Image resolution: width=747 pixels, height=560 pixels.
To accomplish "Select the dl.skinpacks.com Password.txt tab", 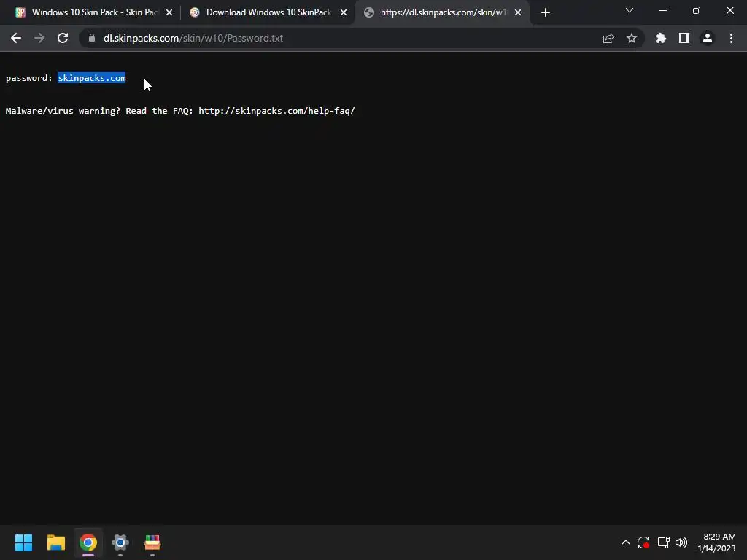I will (442, 12).
